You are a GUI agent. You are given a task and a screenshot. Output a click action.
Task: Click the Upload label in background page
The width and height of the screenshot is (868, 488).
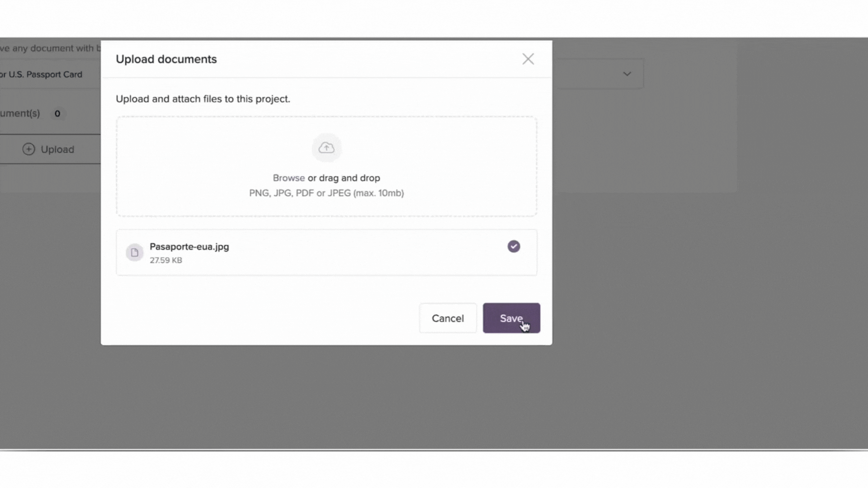pyautogui.click(x=57, y=150)
